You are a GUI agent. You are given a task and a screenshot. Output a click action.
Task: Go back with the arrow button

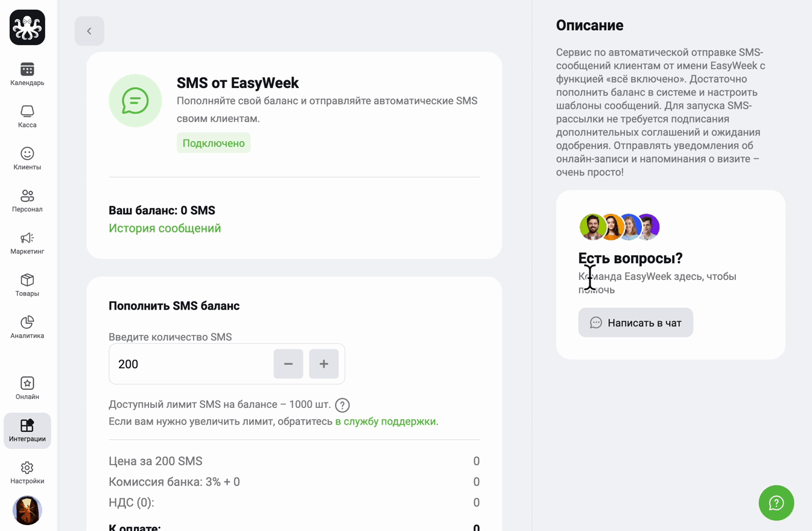pyautogui.click(x=89, y=31)
